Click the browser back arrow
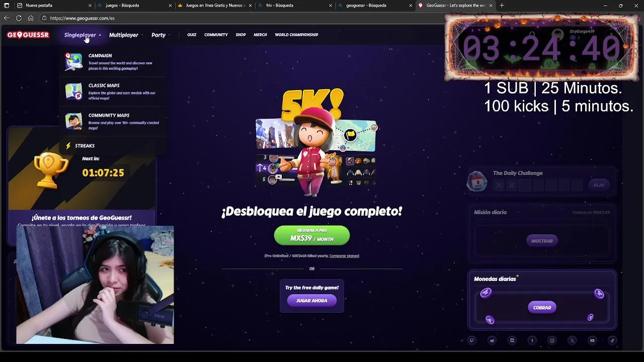 (7, 18)
